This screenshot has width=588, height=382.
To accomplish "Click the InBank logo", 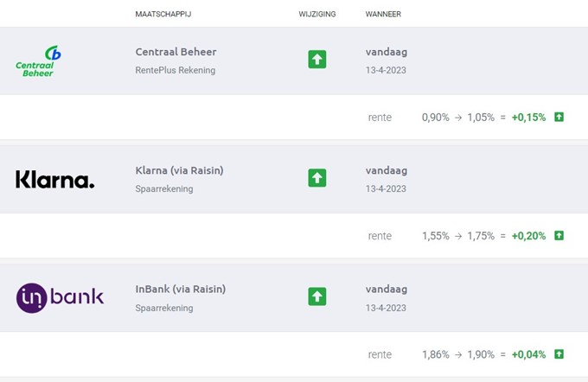I will click(60, 297).
